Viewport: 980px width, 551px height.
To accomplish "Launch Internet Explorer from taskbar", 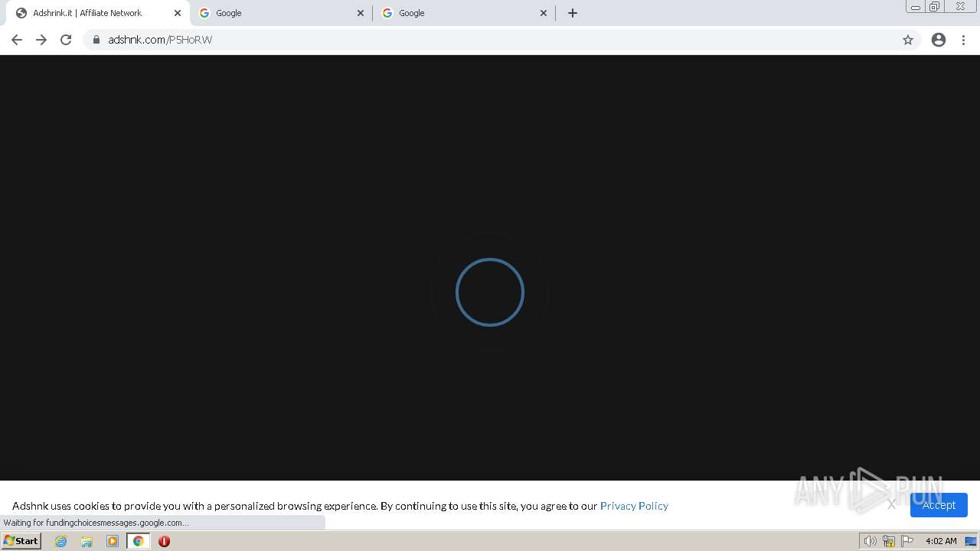I will click(x=61, y=541).
